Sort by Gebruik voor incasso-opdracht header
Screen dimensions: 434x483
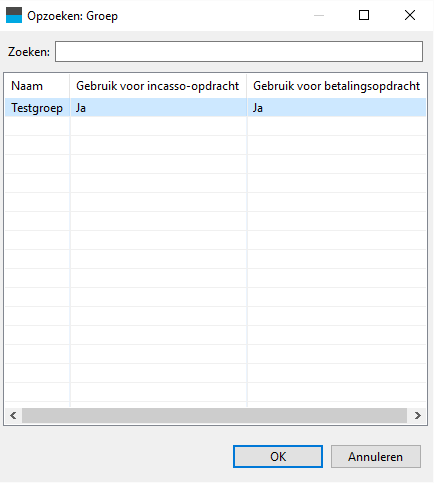point(158,86)
